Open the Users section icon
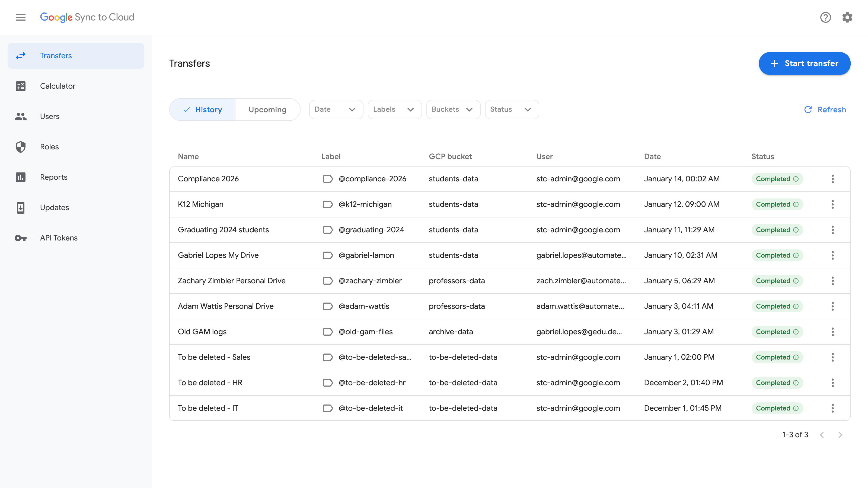Screen dimensions: 868x488 [21, 116]
